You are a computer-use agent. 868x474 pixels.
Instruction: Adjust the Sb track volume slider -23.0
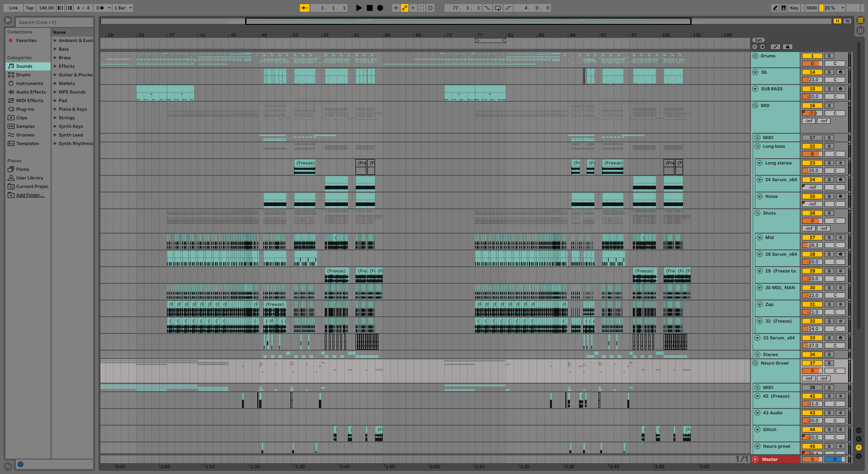click(x=812, y=80)
